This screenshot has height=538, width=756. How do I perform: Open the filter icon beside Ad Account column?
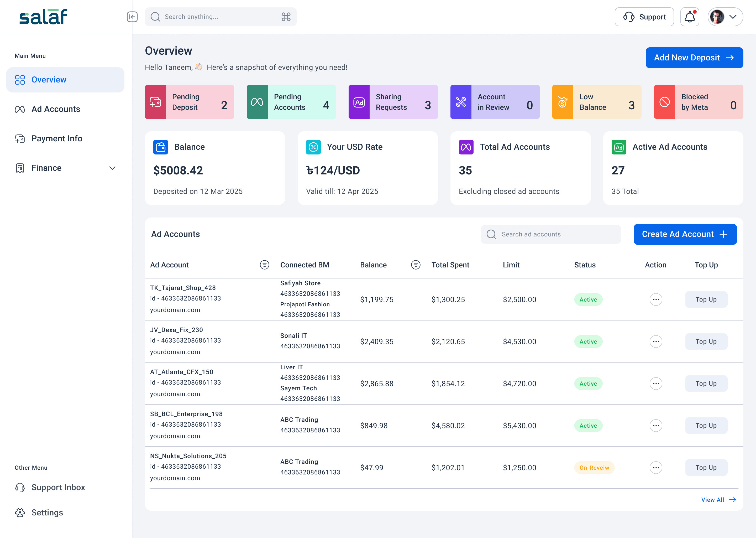[264, 265]
